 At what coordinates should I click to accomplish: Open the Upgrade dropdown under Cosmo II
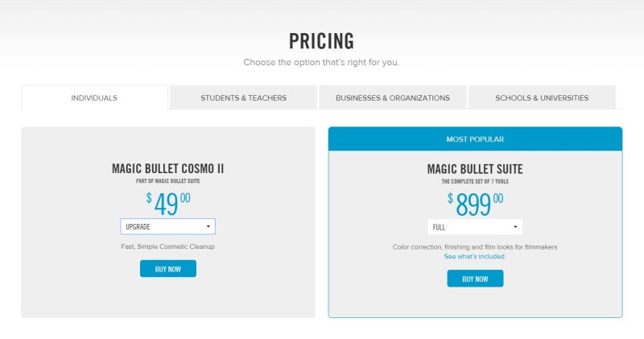tap(167, 226)
